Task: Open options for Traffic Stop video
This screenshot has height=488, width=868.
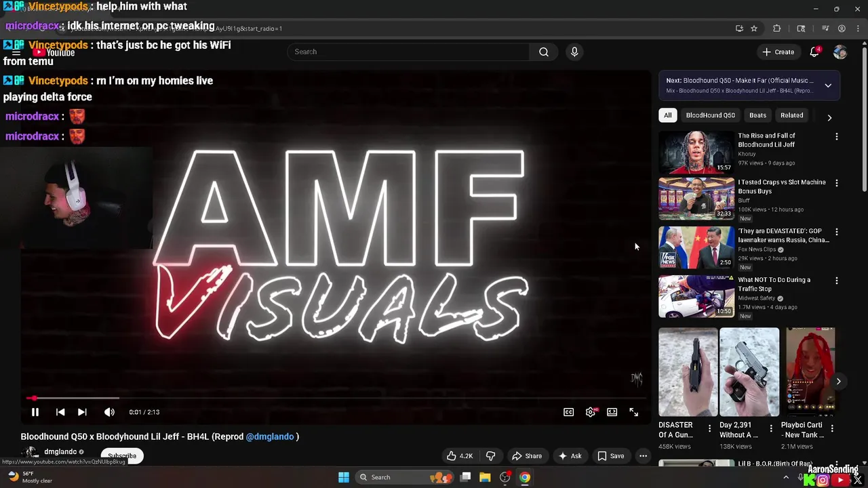Action: click(x=836, y=281)
